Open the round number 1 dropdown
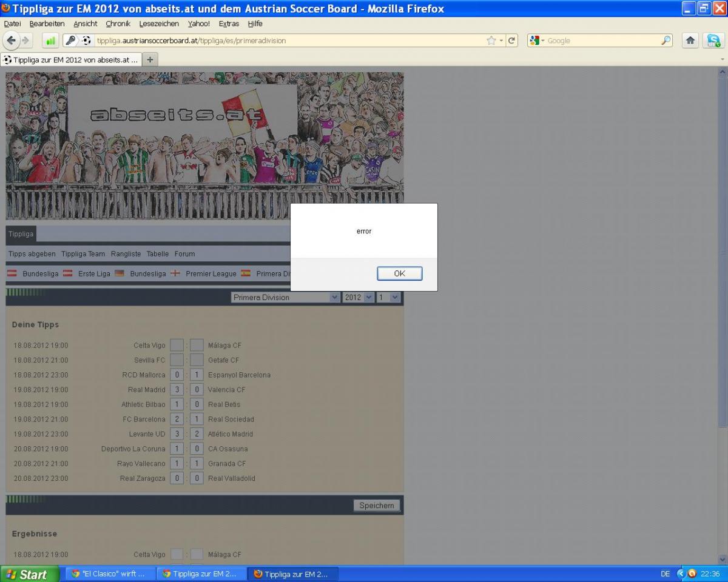The width and height of the screenshot is (728, 582). coord(388,297)
